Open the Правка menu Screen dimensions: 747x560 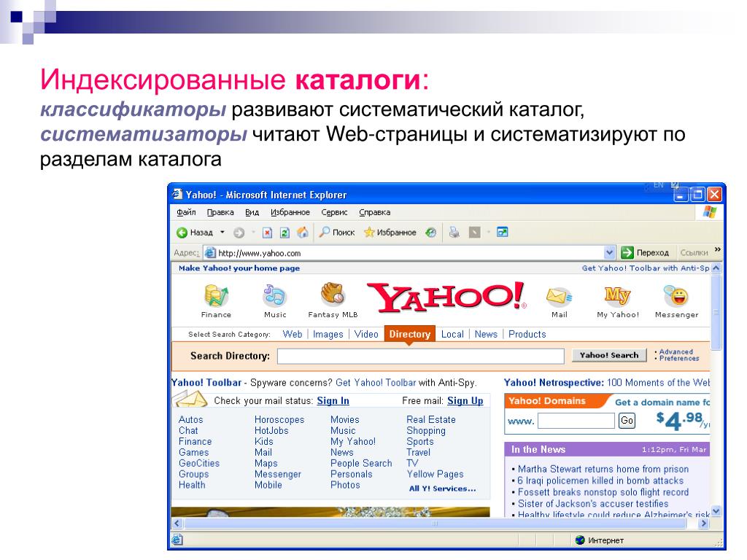click(x=220, y=212)
